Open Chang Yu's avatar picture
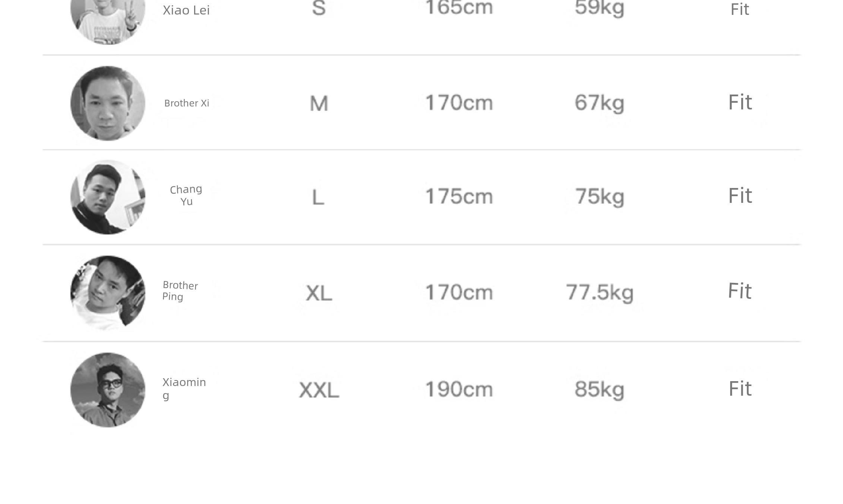Viewport: 843px width, 504px height. point(108,197)
